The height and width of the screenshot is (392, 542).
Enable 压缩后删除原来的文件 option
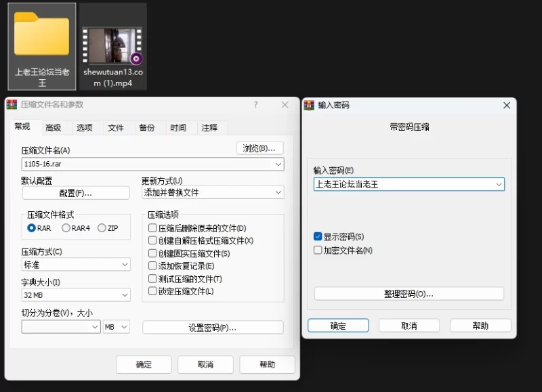click(x=153, y=229)
